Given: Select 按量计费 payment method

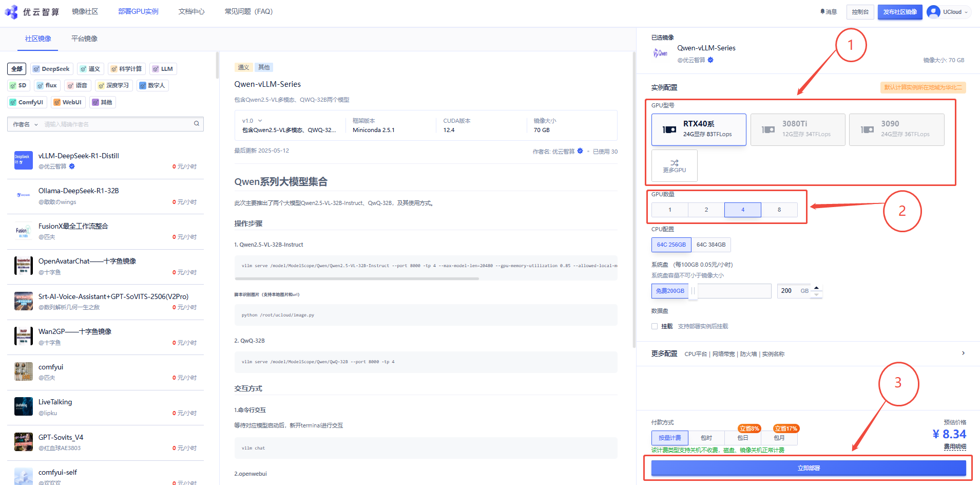Looking at the screenshot, I should 670,438.
